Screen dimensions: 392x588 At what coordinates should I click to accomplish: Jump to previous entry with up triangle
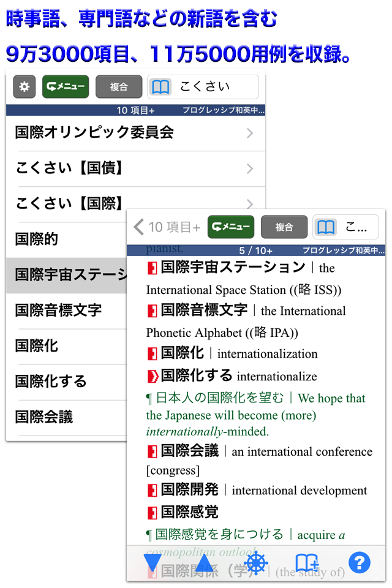tap(204, 562)
